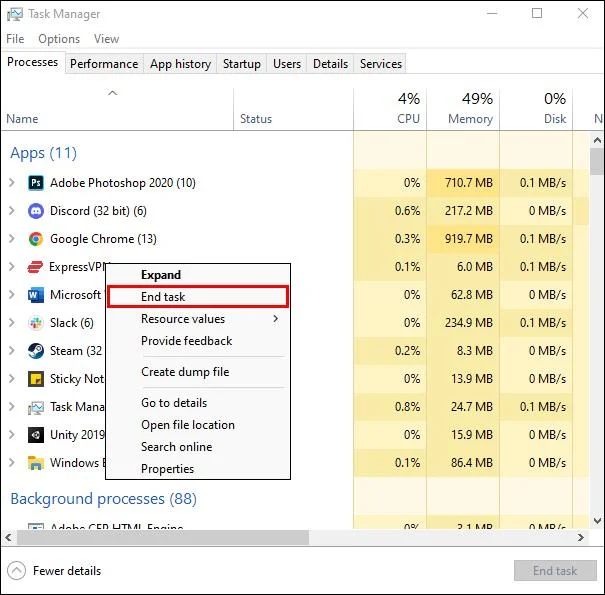Image resolution: width=605 pixels, height=595 pixels.
Task: Select Create dump file option
Action: coord(198,372)
